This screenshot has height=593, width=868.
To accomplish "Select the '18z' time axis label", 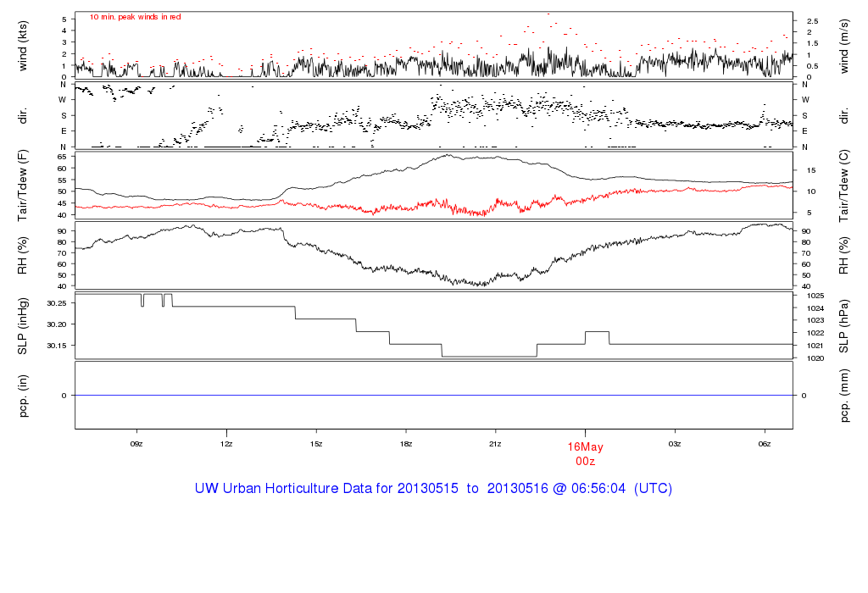I will [406, 444].
